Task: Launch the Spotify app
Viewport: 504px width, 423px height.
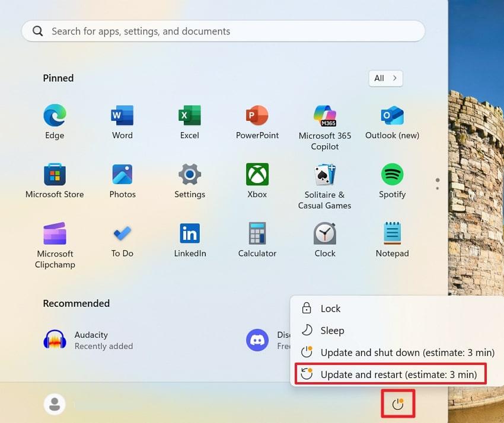Action: (392, 181)
